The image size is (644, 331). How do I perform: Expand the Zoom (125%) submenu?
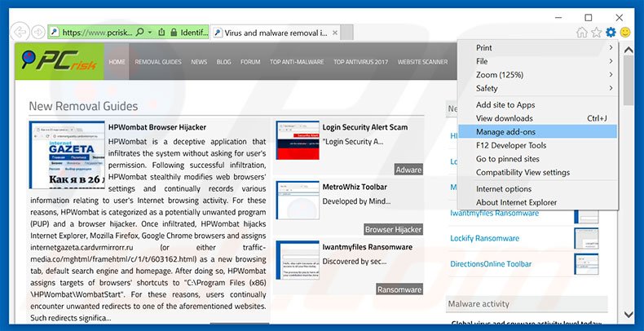pos(538,75)
